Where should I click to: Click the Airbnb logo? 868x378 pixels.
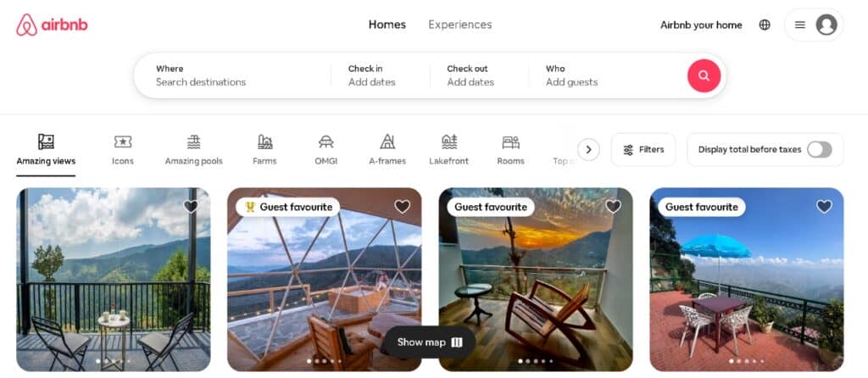[x=52, y=25]
